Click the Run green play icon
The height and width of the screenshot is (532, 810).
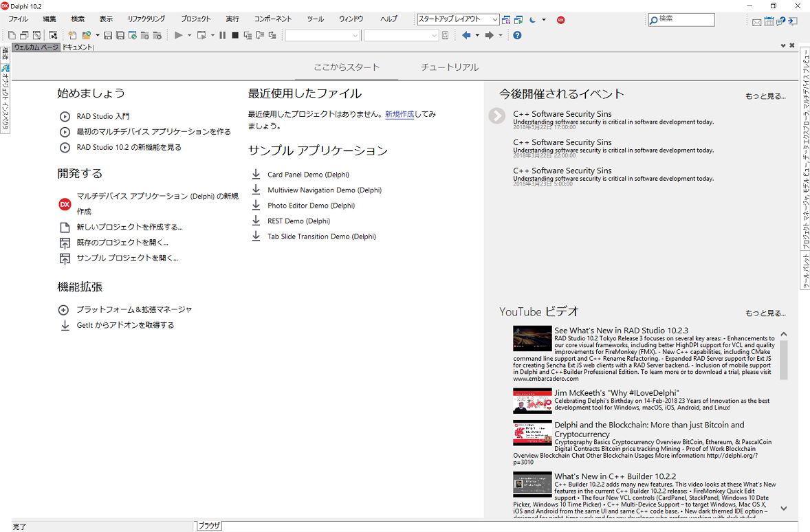pos(178,35)
